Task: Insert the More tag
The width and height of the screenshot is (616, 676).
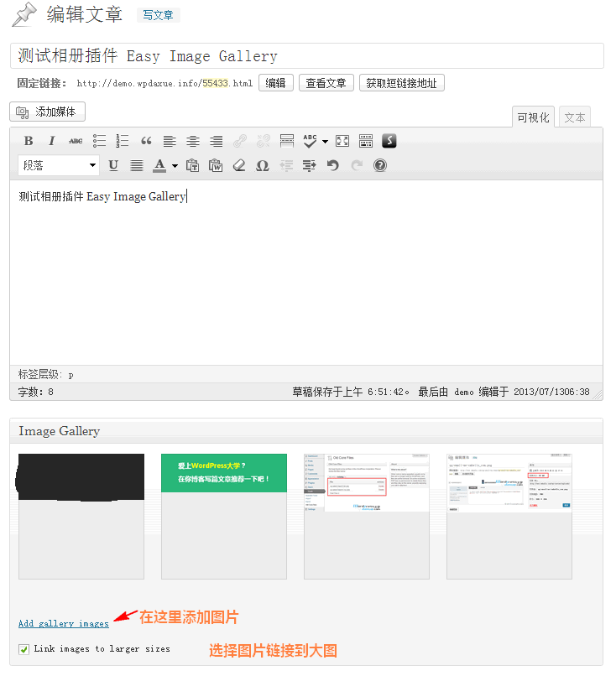Action: pyautogui.click(x=287, y=141)
